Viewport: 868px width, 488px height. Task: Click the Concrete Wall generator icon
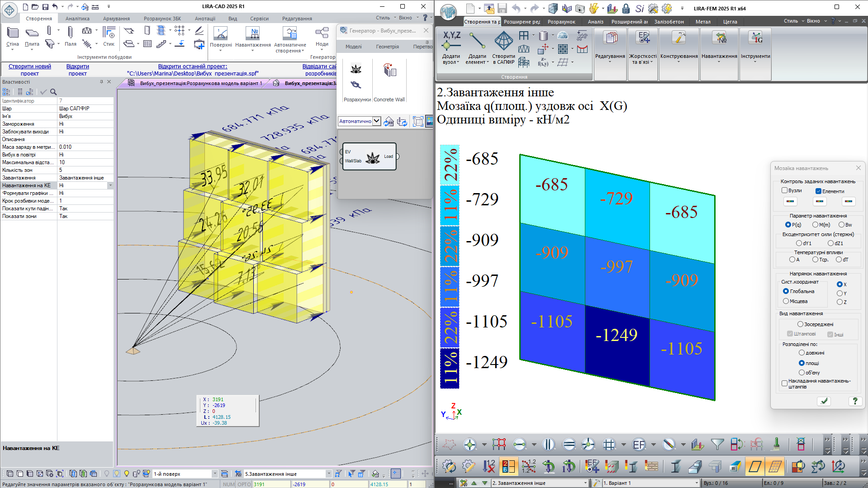(389, 71)
